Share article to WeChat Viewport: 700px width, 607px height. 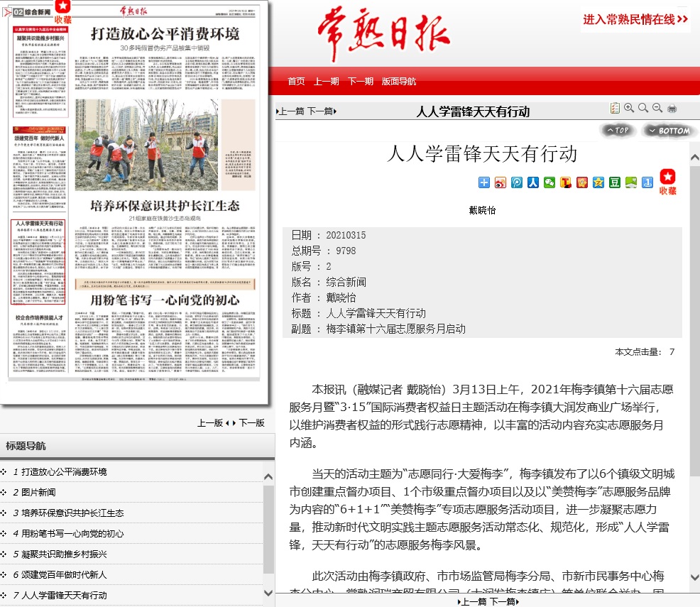pyautogui.click(x=549, y=182)
